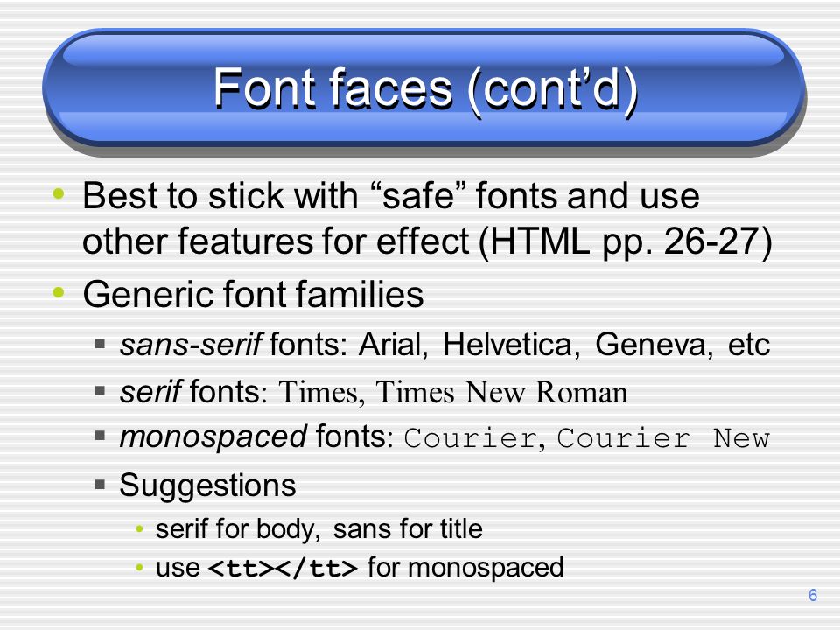The height and width of the screenshot is (630, 840).
Task: Click the slide number 6
Action: [813, 595]
